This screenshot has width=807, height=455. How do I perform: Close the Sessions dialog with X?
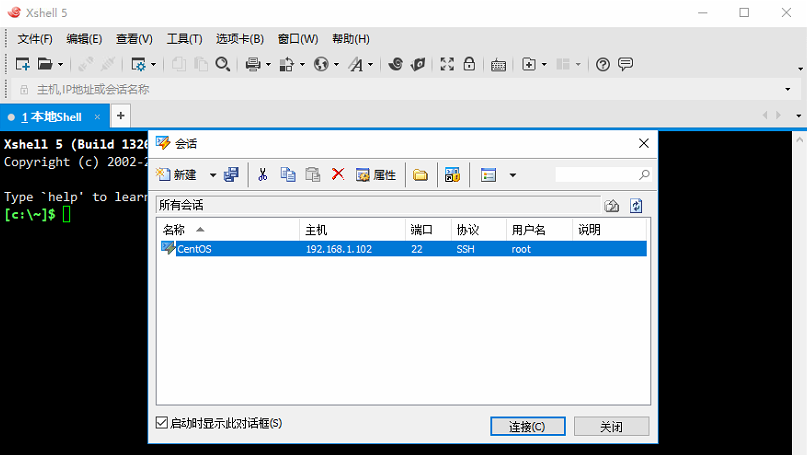(643, 143)
